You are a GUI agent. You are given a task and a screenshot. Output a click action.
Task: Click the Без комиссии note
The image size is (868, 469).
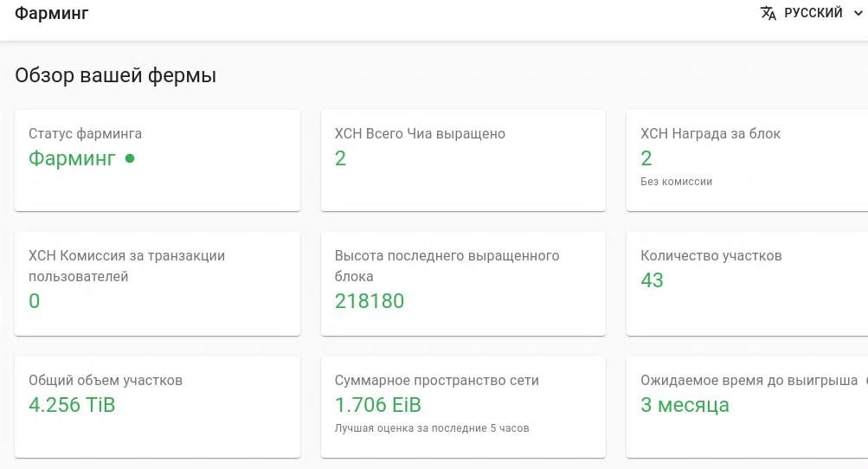[x=676, y=182]
